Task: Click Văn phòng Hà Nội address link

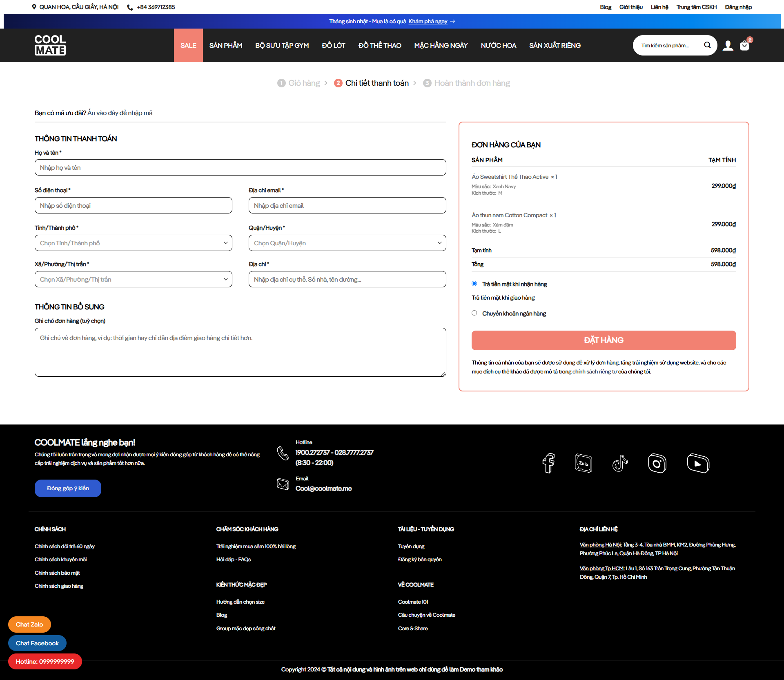Action: click(601, 545)
